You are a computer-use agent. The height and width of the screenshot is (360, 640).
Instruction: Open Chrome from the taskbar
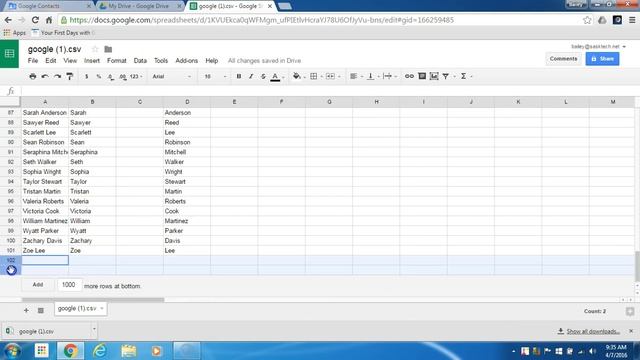point(70,351)
